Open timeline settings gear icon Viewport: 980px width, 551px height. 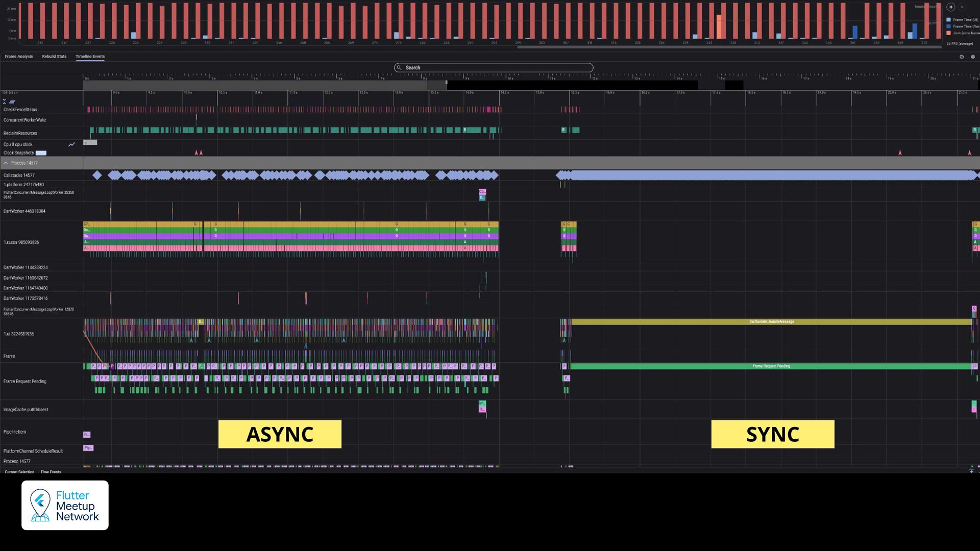click(973, 57)
